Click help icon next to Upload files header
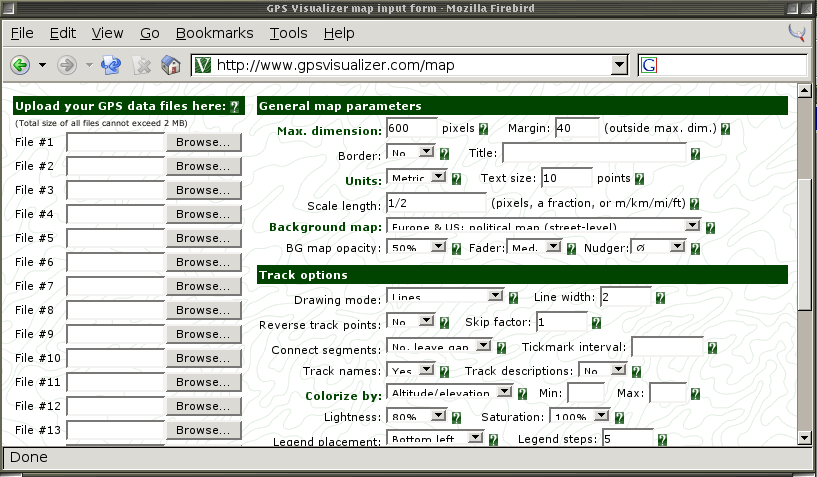Image resolution: width=817 pixels, height=477 pixels. 235,106
